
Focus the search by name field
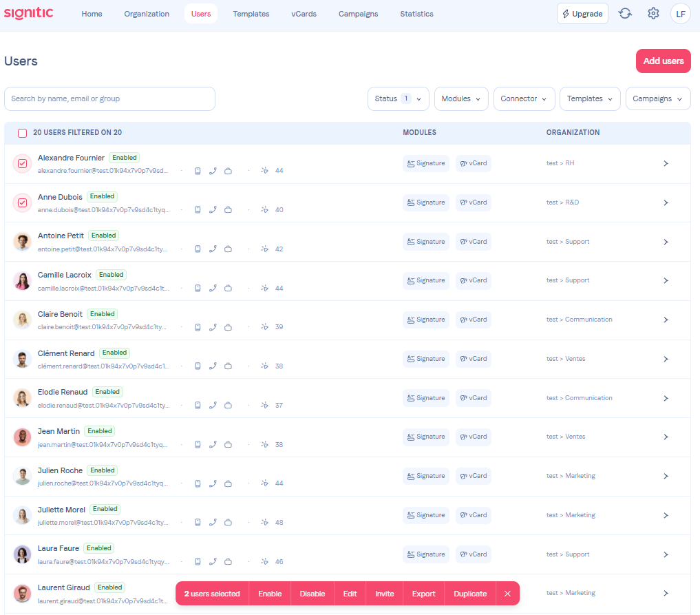110,98
